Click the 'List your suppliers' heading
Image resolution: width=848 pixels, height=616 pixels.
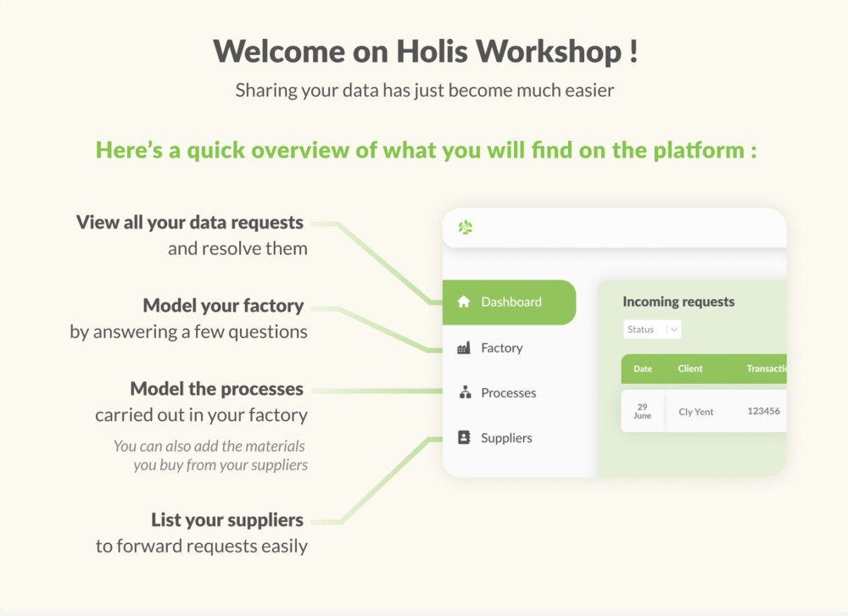click(227, 519)
